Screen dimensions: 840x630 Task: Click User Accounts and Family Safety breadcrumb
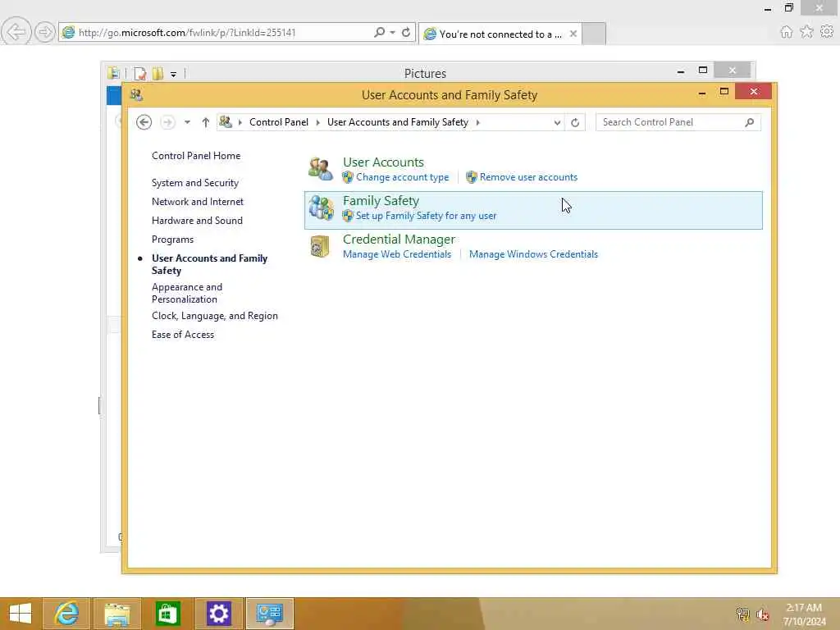click(398, 122)
